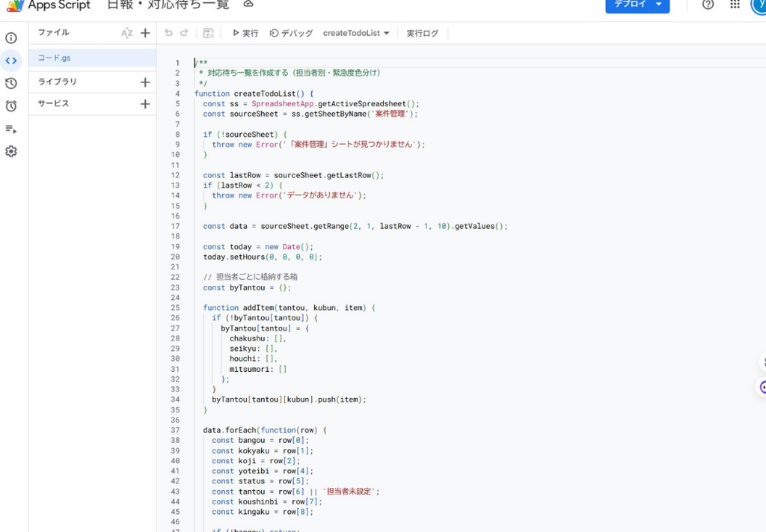Click 'setHours' on line 20
766x532 pixels.
pyautogui.click(x=247, y=257)
